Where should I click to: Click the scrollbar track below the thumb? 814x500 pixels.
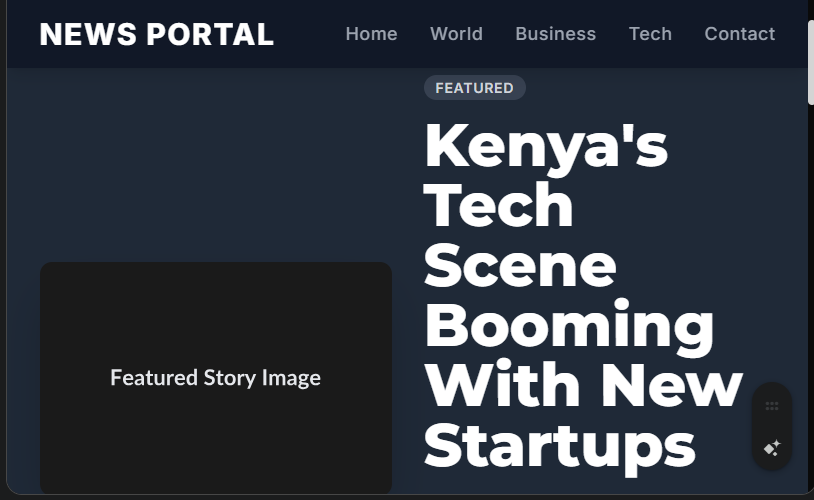[810, 300]
